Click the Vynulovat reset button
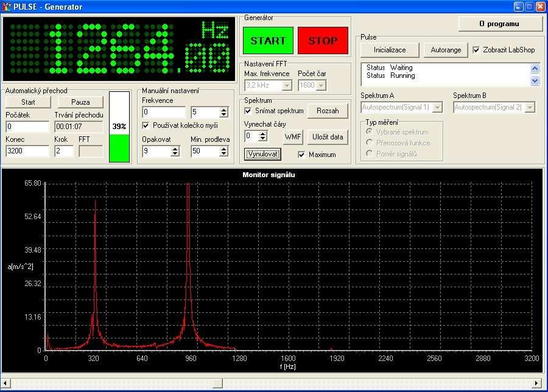 coord(262,154)
